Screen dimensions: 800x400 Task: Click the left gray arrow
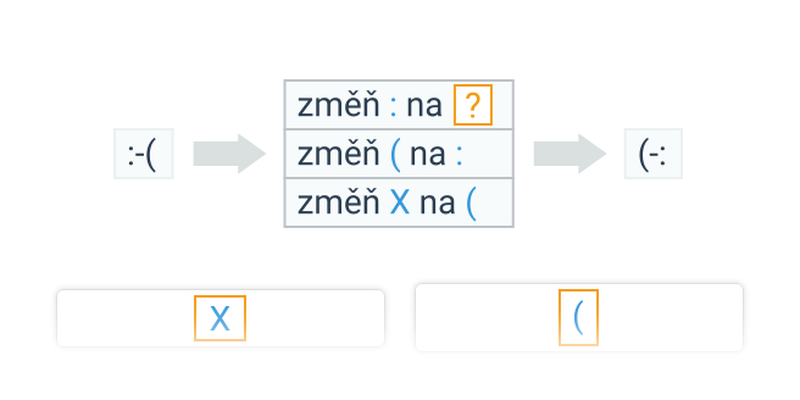click(x=230, y=154)
